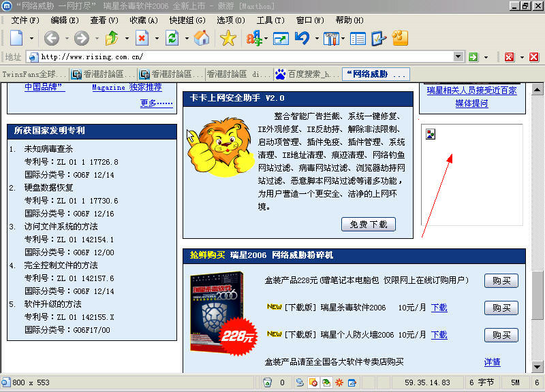Expand the Refresh dropdown arrow
The width and height of the screenshot is (545, 392).
(x=187, y=38)
